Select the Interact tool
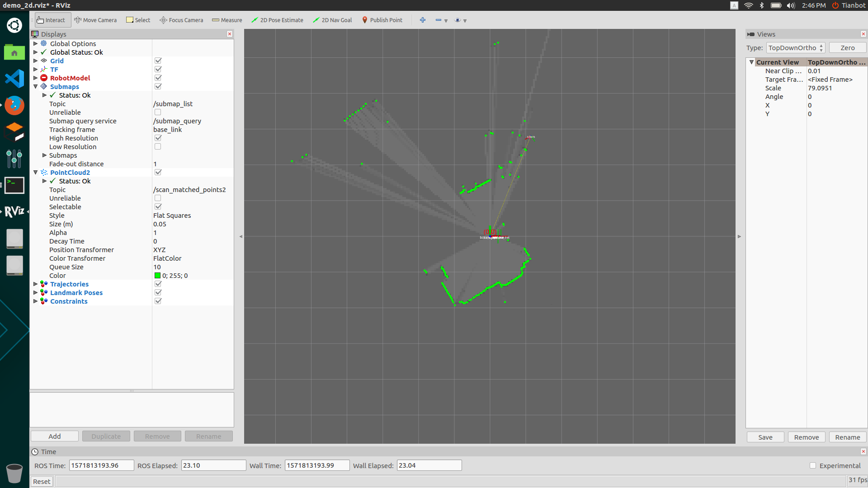 (52, 20)
